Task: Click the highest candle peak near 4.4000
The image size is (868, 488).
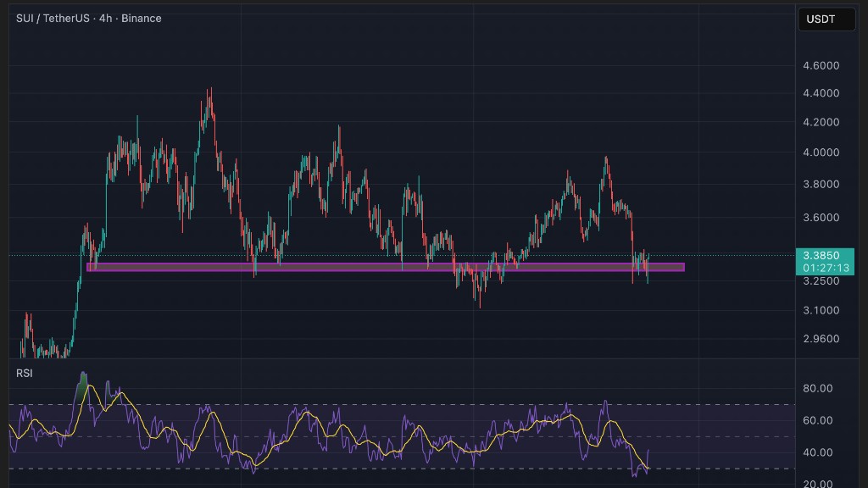Action: [x=209, y=90]
